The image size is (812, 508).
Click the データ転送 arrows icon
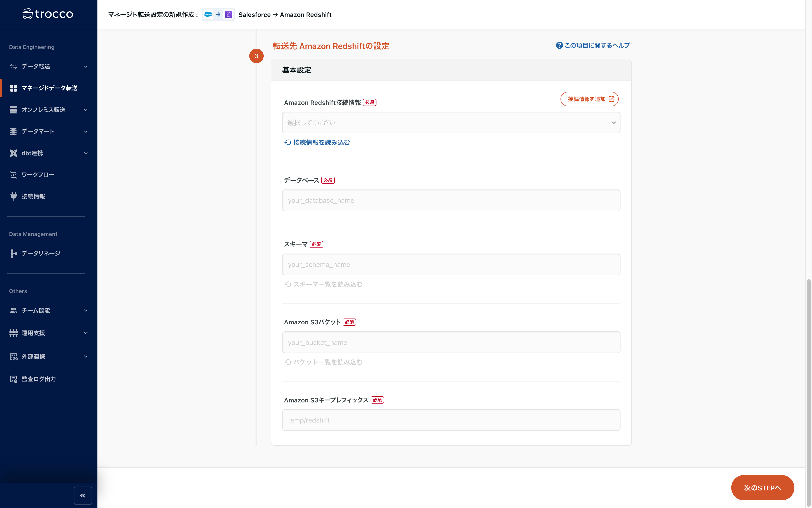coord(14,67)
